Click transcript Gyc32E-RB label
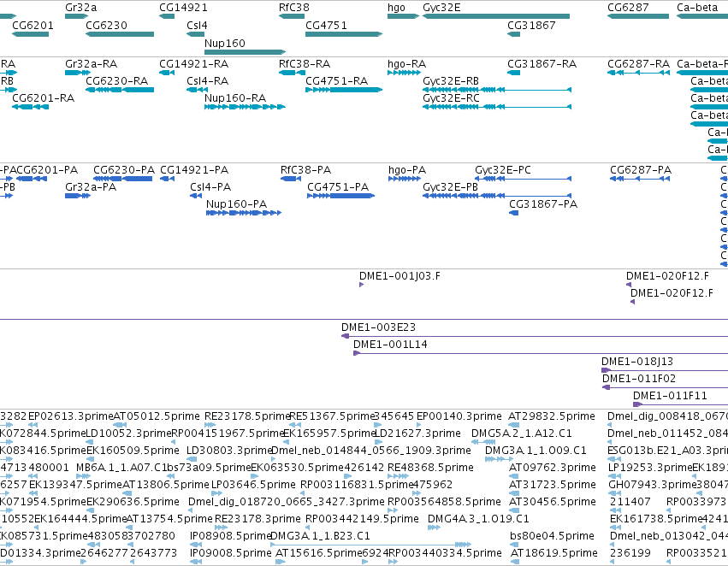The height and width of the screenshot is (566, 728). (x=450, y=80)
